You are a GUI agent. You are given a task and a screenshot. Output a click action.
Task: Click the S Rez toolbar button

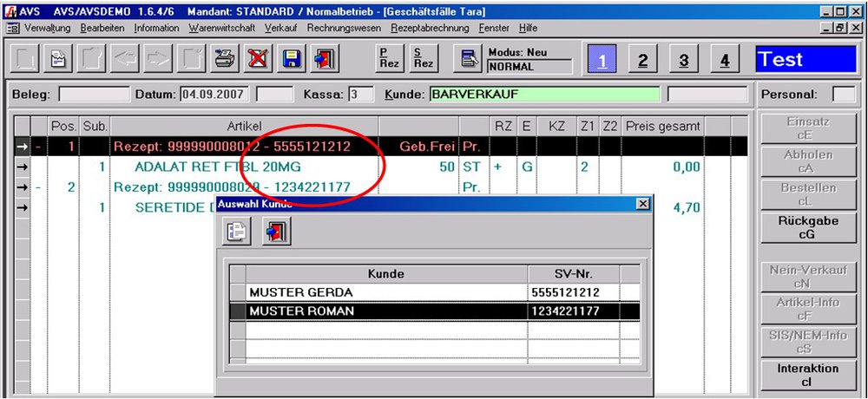422,59
